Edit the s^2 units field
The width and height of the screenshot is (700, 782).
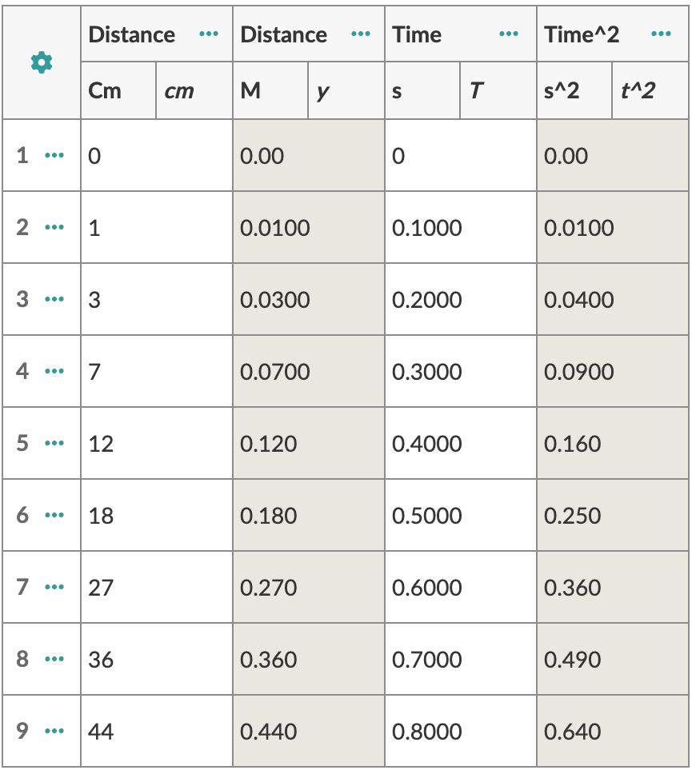tap(574, 91)
